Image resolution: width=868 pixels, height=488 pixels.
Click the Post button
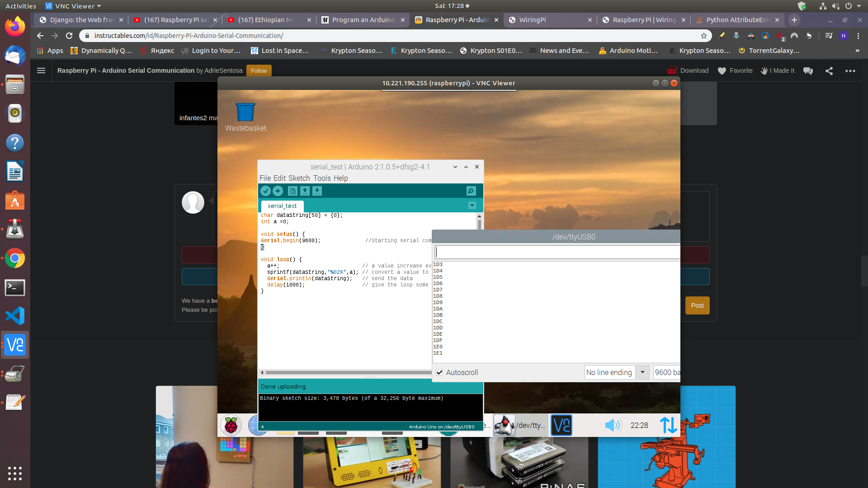click(697, 305)
